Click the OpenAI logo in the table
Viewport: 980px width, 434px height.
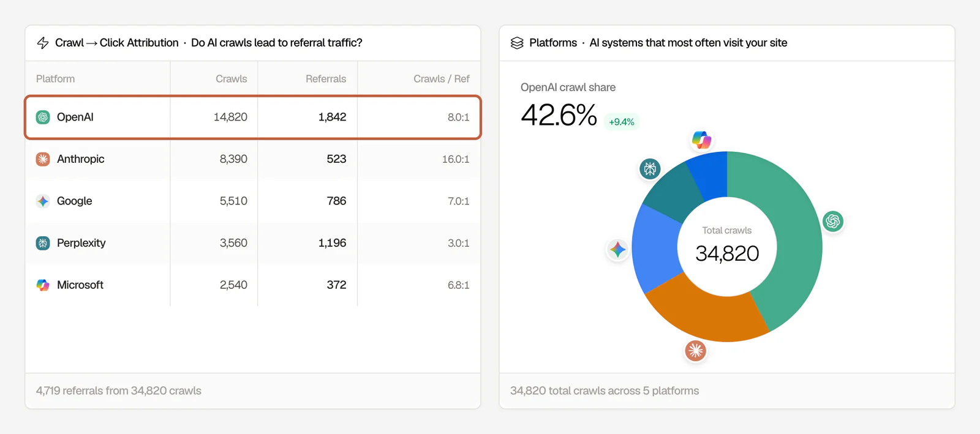pyautogui.click(x=43, y=117)
